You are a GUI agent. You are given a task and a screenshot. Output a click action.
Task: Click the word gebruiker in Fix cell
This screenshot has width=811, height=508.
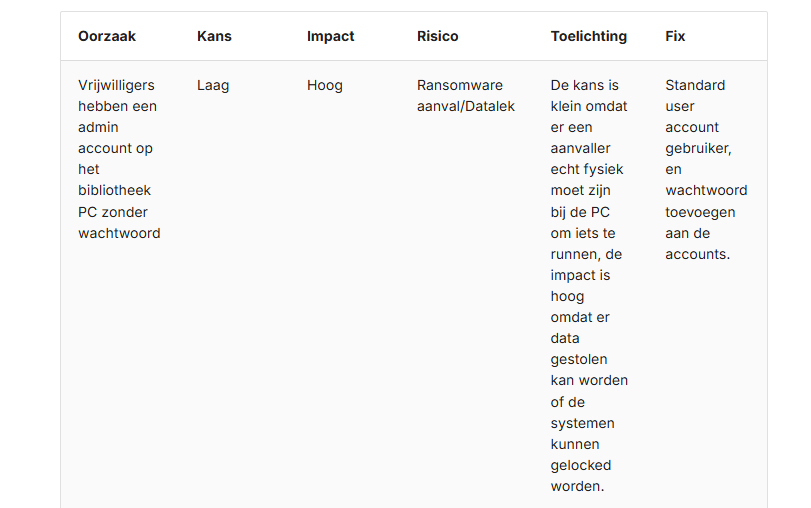(x=697, y=148)
